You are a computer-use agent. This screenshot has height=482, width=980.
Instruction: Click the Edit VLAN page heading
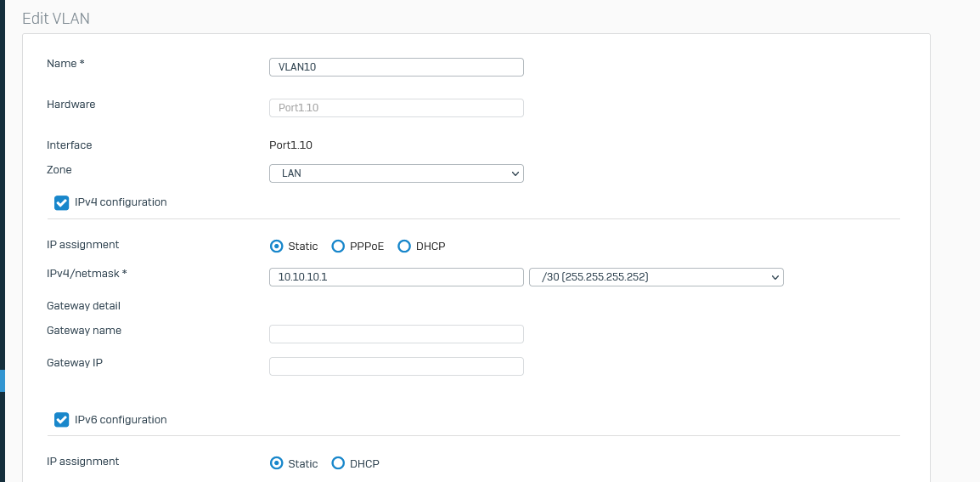[56, 18]
